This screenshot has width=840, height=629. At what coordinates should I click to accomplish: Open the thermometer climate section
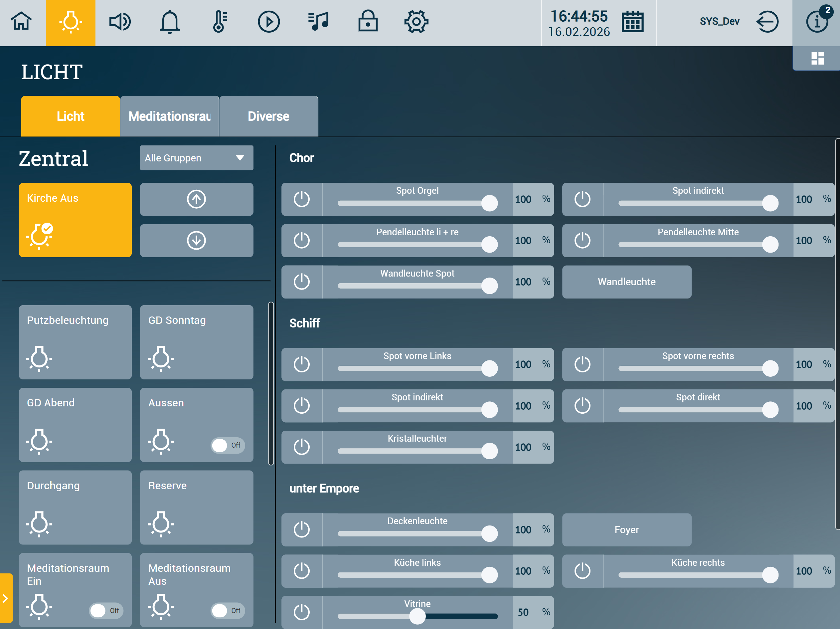[220, 22]
